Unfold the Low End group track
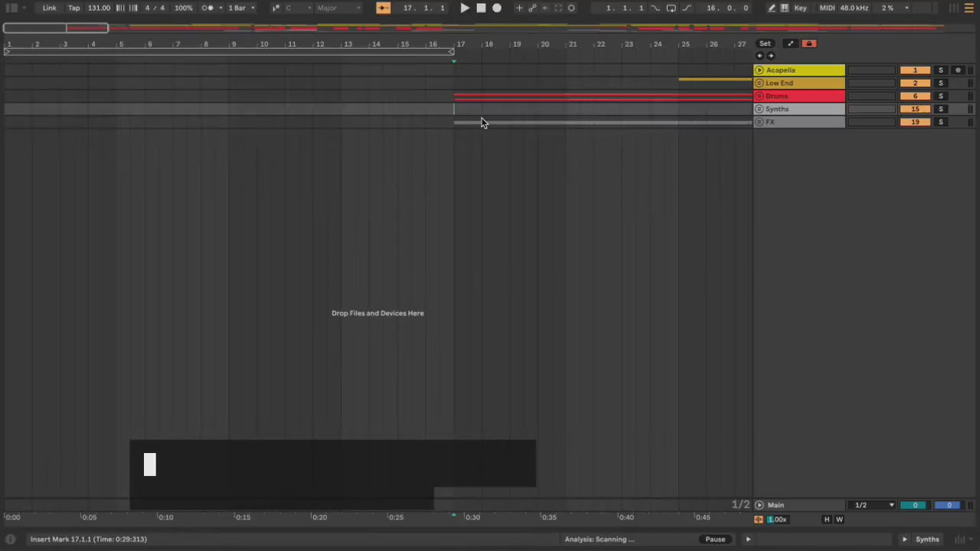The image size is (980, 551). pyautogui.click(x=759, y=83)
